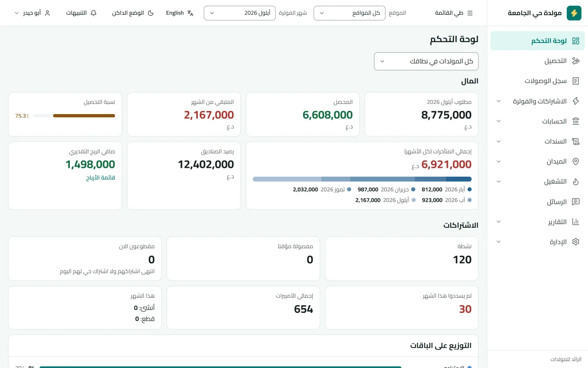This screenshot has width=588, height=368.
Task: Expand the الإدارة sidebar chevron
Action: 498,242
